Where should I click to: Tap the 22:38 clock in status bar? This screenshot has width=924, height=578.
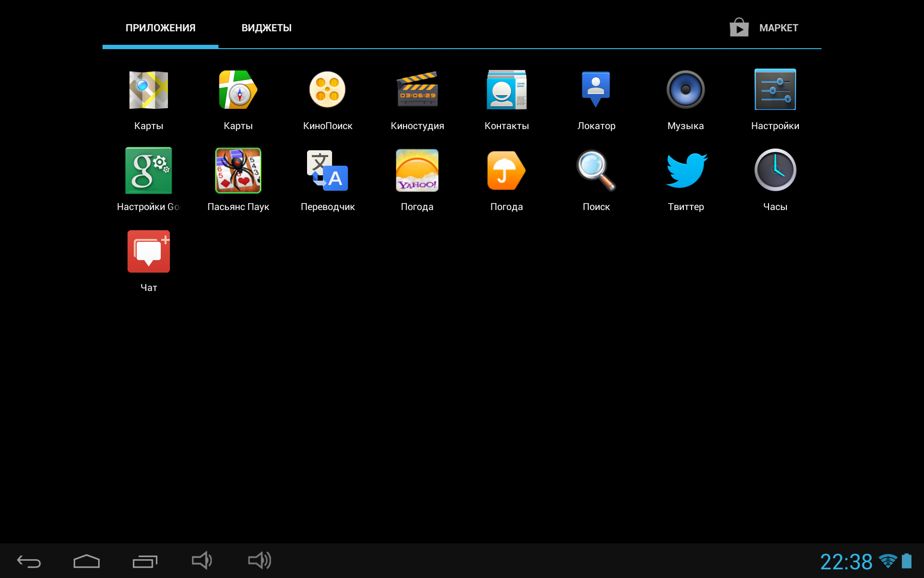(846, 562)
